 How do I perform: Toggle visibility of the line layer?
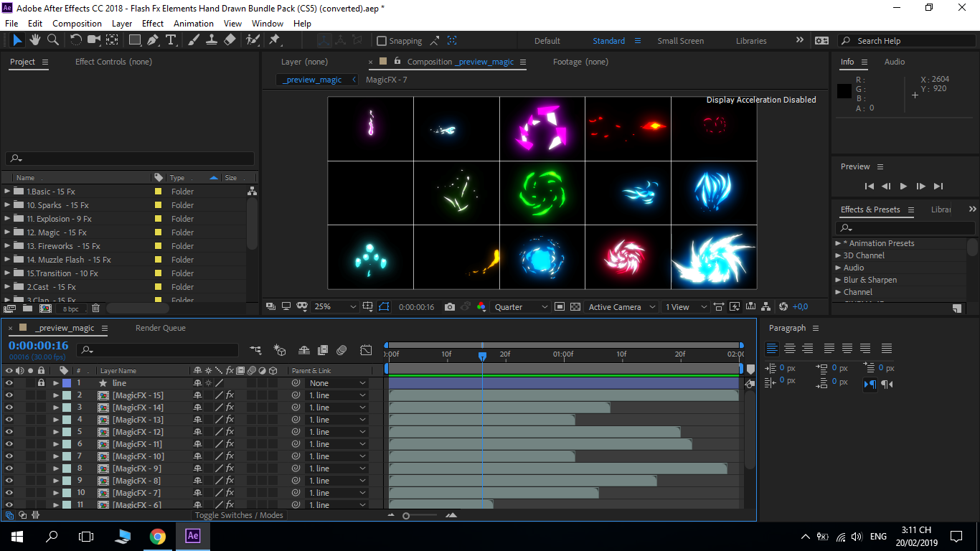[x=9, y=383]
